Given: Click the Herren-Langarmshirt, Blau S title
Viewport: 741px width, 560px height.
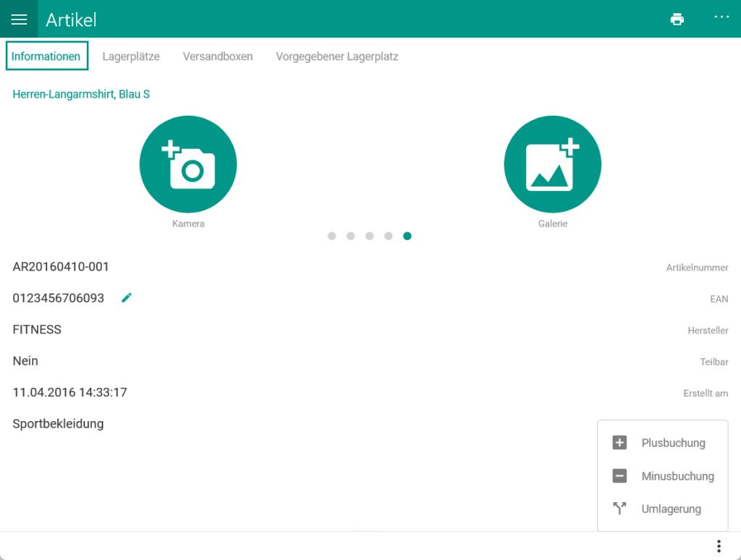Looking at the screenshot, I should pyautogui.click(x=81, y=94).
